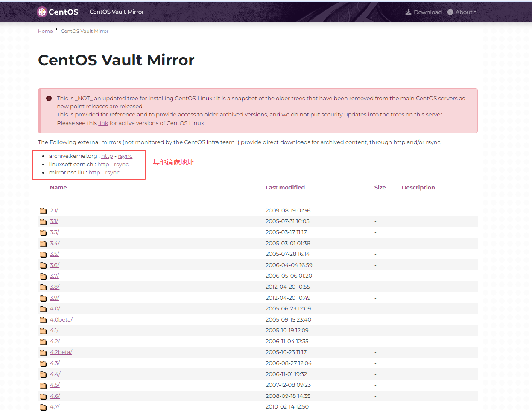Open the 4.3/ directory link
Screen dimensions: 532x412
point(55,363)
